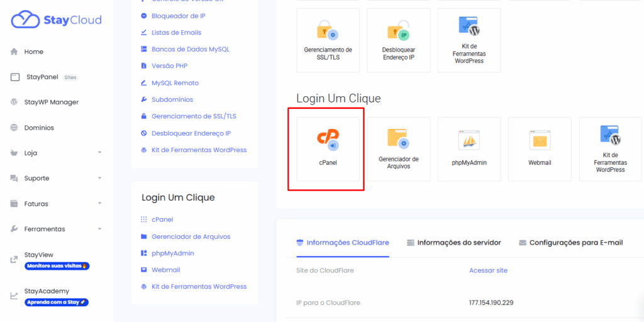Image resolution: width=644 pixels, height=322 pixels.
Task: Open the Bancos de Dados MySQL link
Action: (x=190, y=49)
